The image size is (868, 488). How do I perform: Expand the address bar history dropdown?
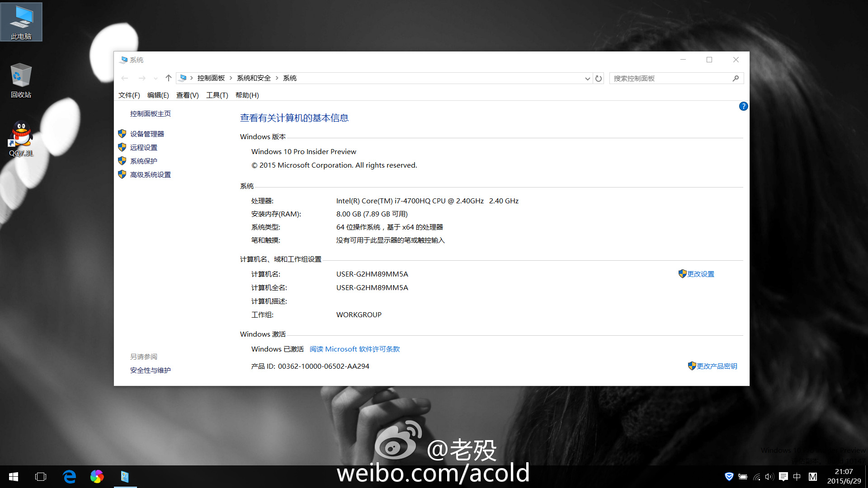pos(587,79)
